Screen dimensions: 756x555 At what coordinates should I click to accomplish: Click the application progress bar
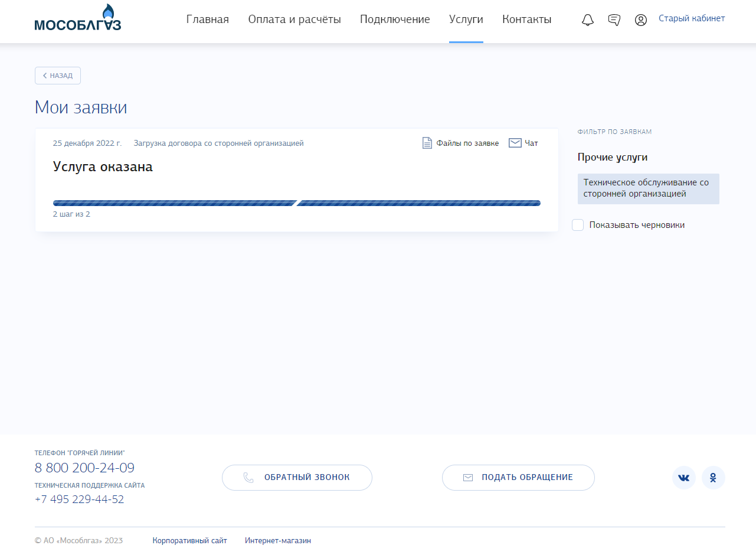297,203
